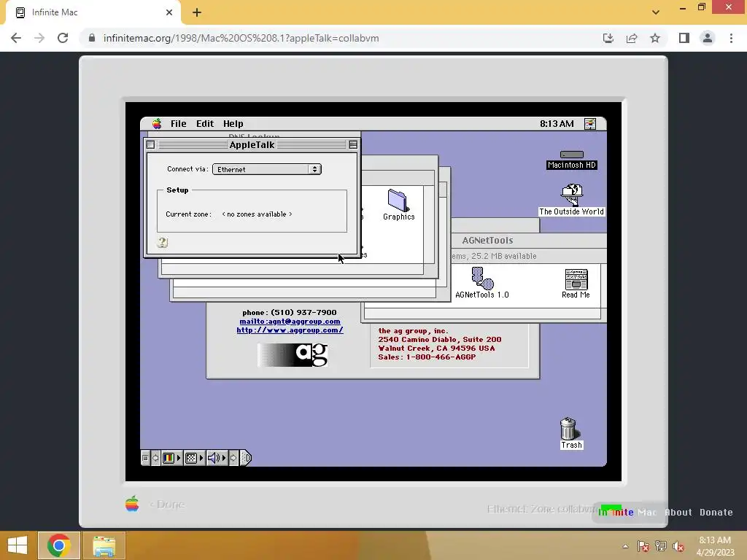Click the no zones available text

257,214
